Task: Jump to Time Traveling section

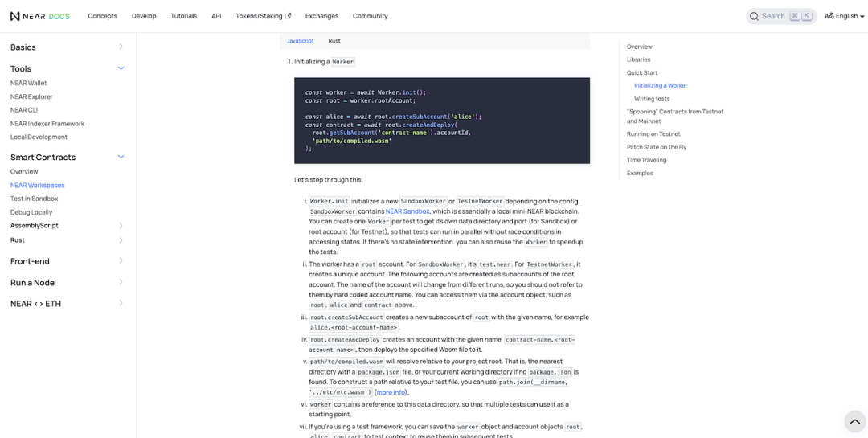Action: [646, 160]
